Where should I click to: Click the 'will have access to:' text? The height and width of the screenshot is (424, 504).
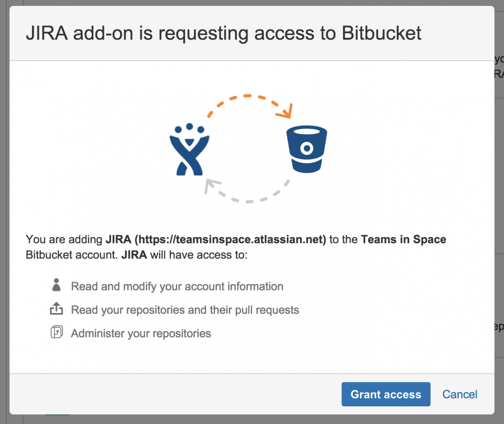[x=199, y=255]
